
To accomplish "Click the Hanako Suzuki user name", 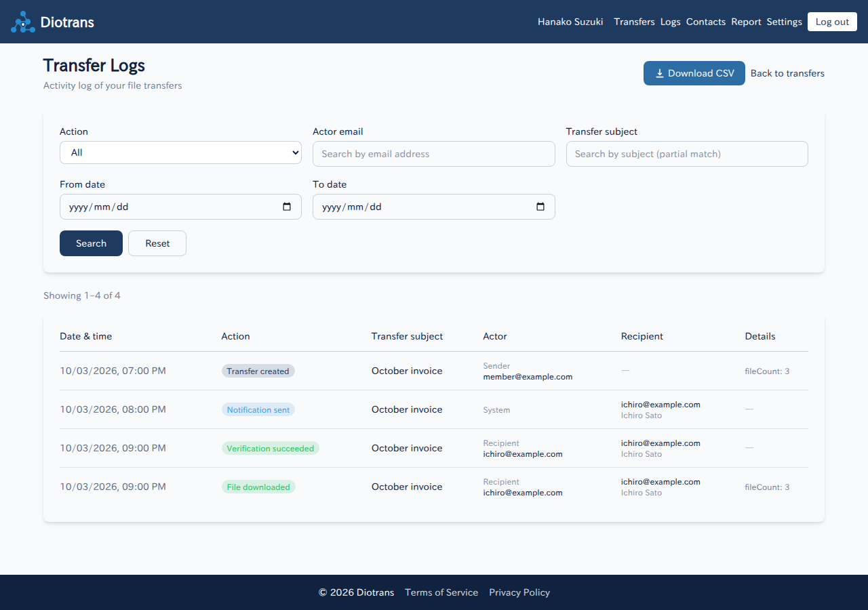I will [570, 22].
